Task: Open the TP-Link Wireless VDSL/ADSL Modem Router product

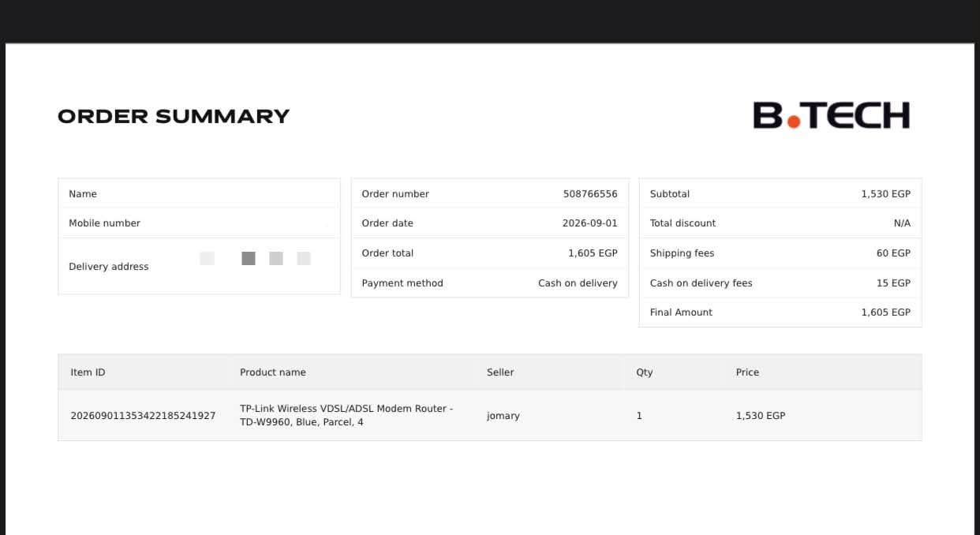Action: coord(346,415)
